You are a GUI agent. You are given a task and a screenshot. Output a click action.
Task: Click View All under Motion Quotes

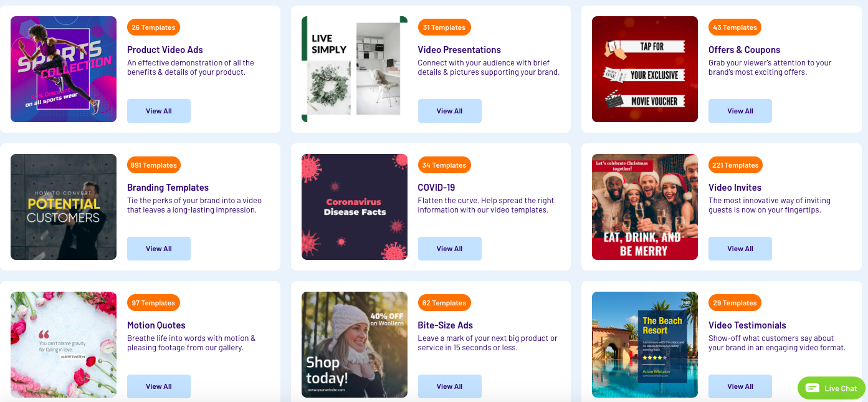click(158, 386)
